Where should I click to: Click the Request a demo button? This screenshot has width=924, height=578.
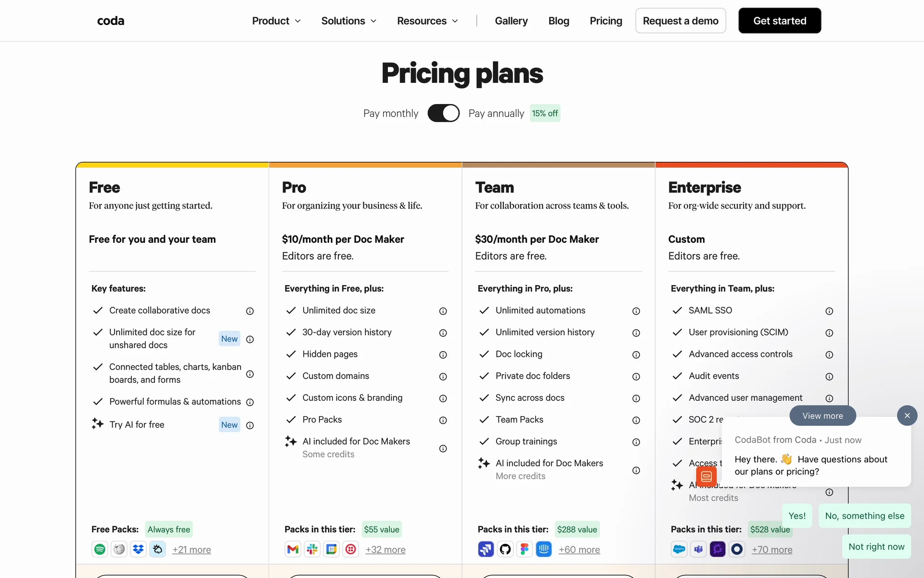[680, 21]
